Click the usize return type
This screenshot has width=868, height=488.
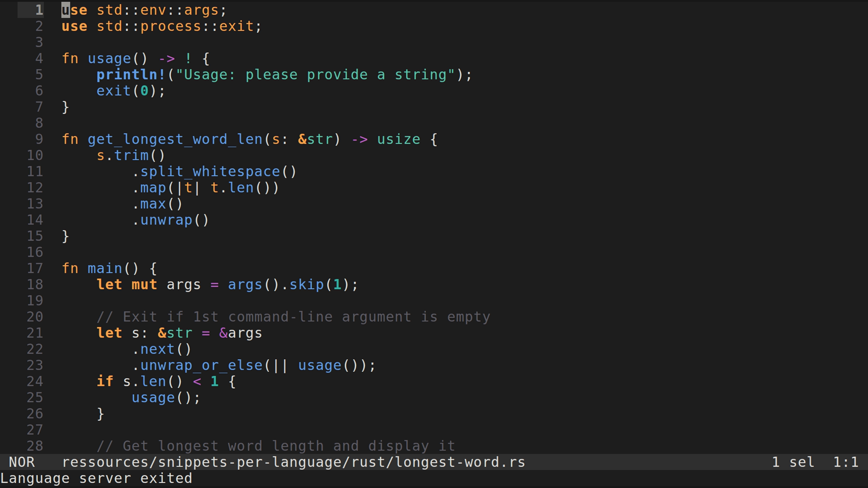pyautogui.click(x=398, y=139)
